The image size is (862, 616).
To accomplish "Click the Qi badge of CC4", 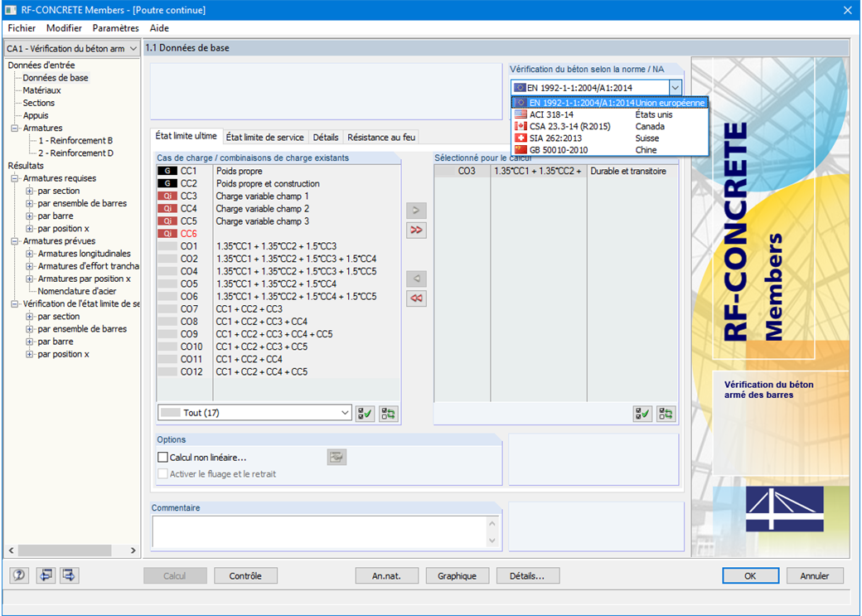I will 167,209.
